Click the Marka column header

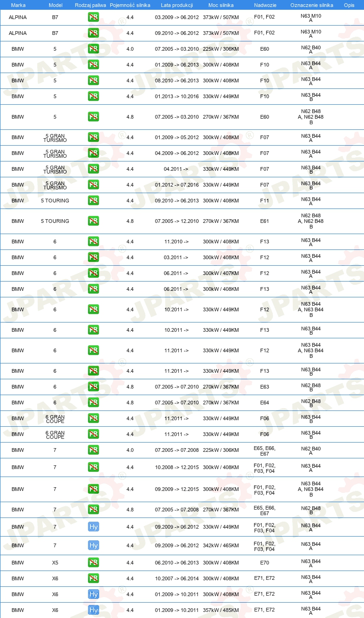(x=18, y=5)
